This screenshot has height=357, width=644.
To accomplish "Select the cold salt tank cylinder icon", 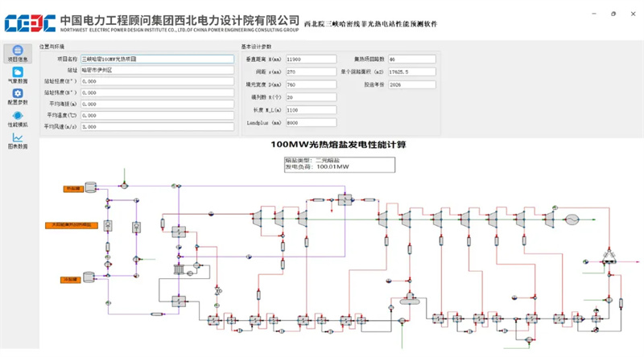I will coord(89,277).
